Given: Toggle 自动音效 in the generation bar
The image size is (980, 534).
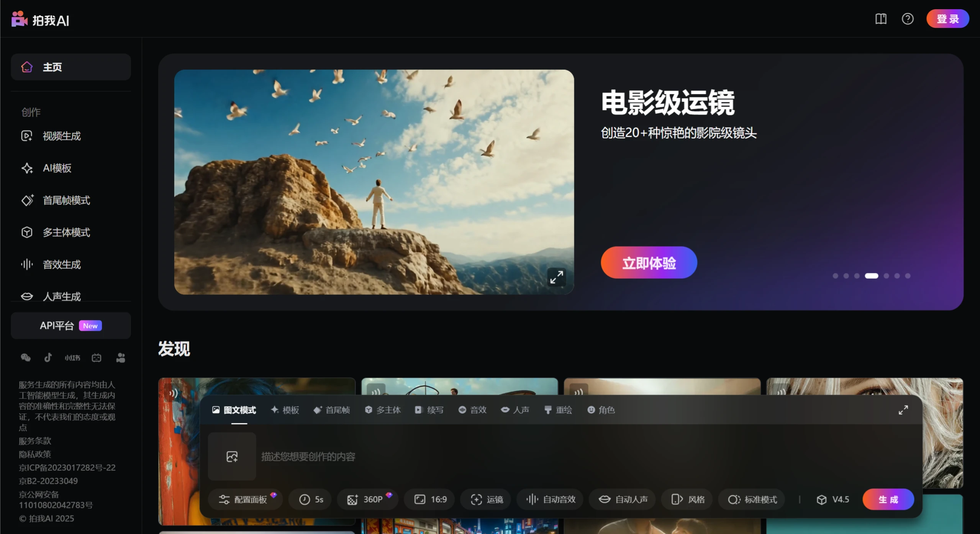Looking at the screenshot, I should click(x=550, y=499).
